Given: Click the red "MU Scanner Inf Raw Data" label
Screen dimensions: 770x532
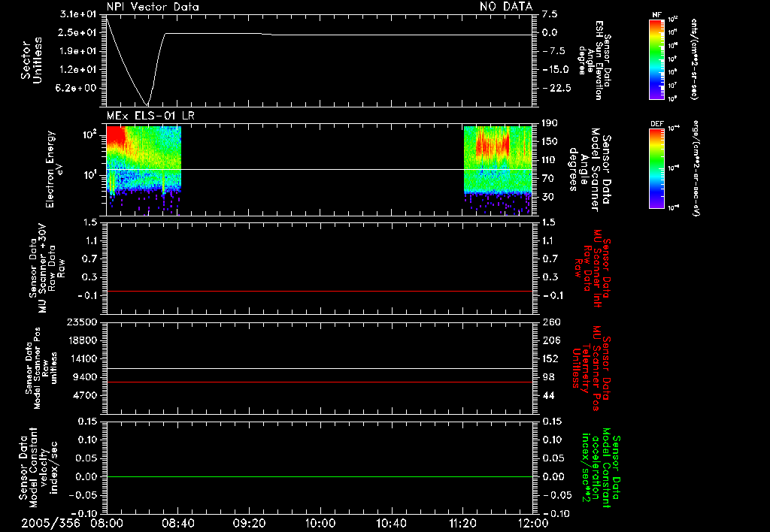Looking at the screenshot, I should coord(593,269).
